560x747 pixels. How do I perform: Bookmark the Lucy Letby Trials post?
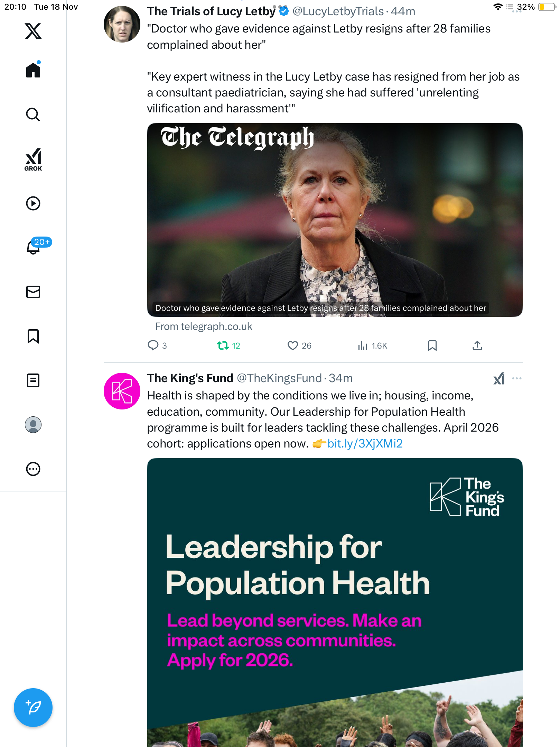tap(432, 345)
